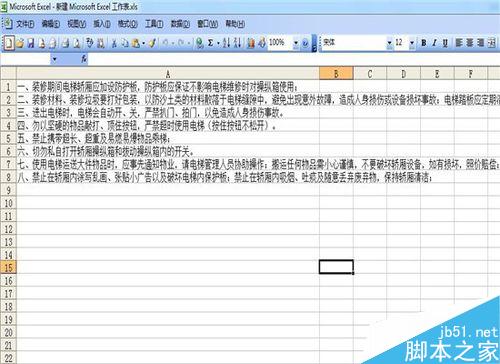Select the Format Painter brush icon
The width and height of the screenshot is (500, 364).
click(x=152, y=43)
